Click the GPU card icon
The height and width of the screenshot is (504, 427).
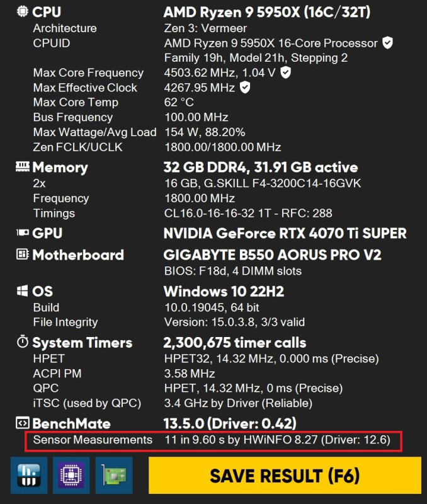[23, 232]
